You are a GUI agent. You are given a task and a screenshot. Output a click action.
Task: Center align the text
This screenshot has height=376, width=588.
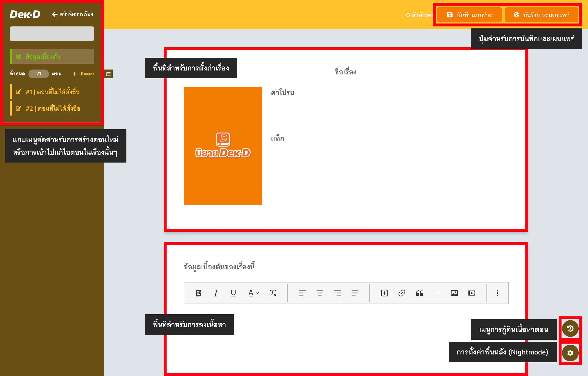pos(320,293)
